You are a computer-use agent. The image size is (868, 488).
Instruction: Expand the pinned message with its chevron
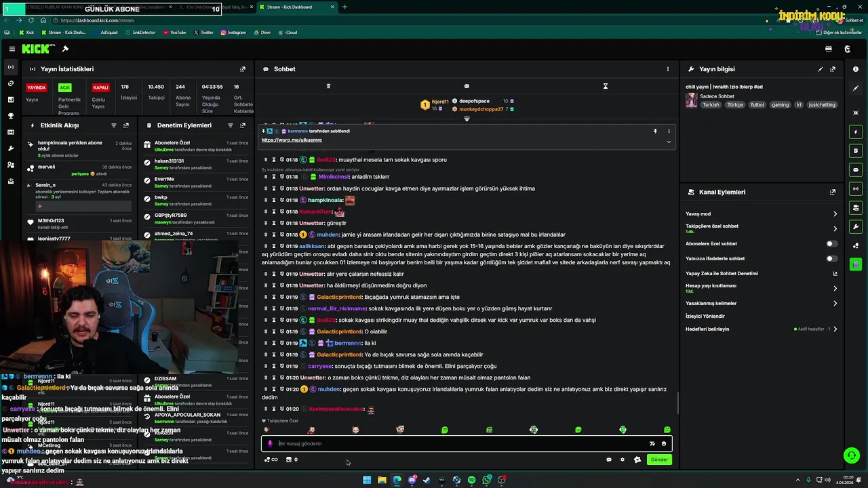669,142
